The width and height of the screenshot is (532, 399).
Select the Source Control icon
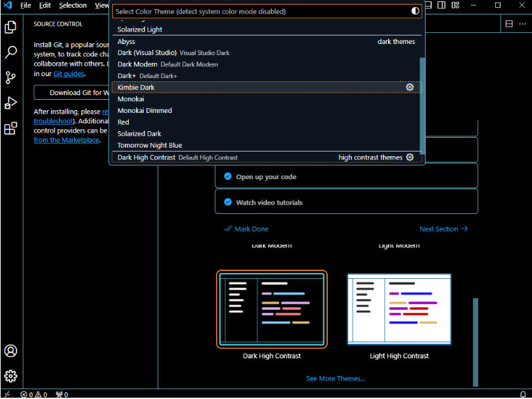click(11, 77)
